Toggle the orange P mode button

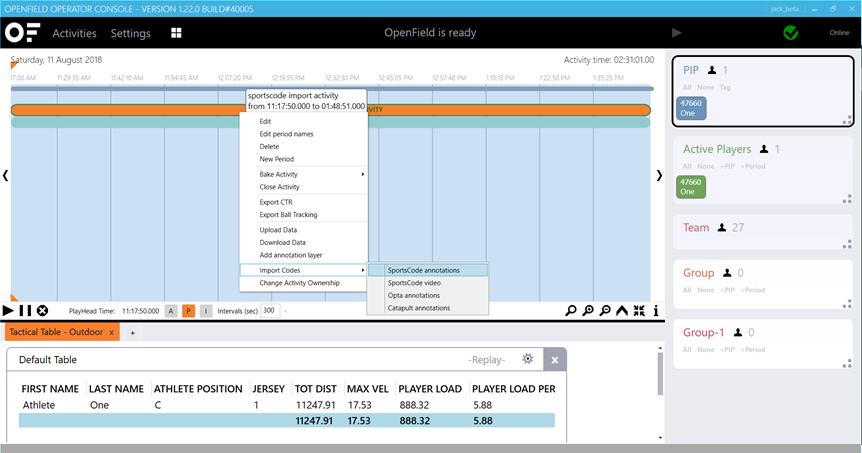tap(189, 311)
